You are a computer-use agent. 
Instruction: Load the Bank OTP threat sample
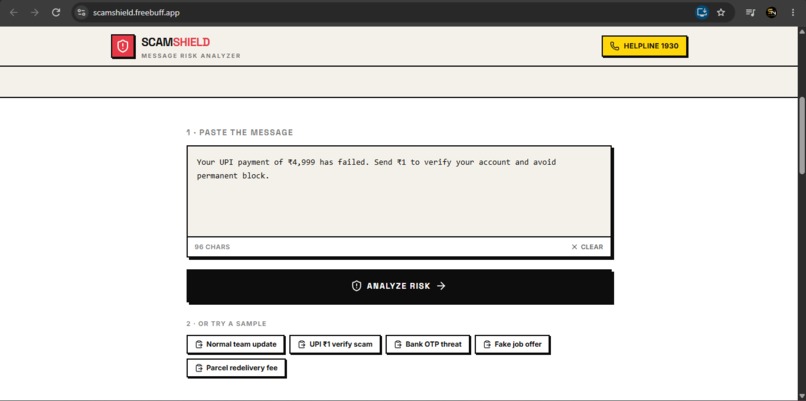428,344
